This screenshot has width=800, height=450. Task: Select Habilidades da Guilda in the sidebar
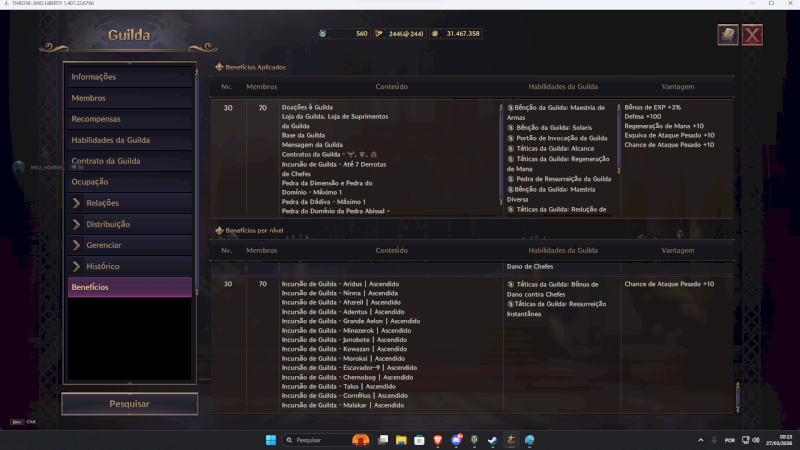point(130,140)
